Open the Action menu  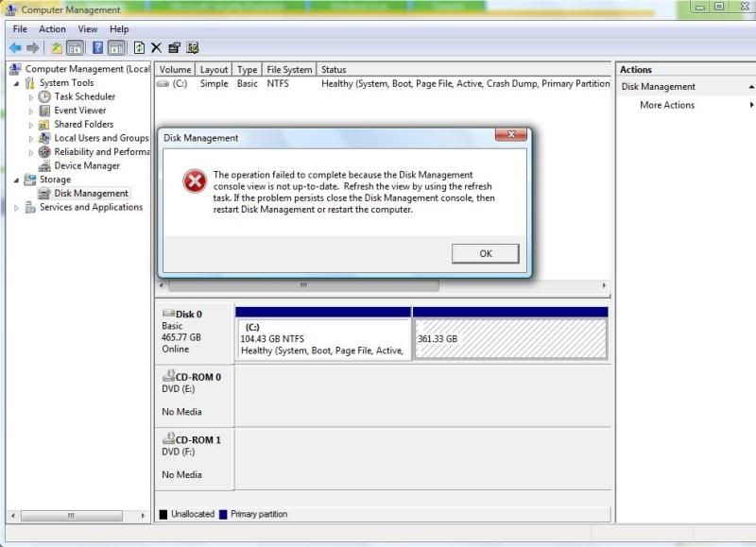[x=52, y=29]
